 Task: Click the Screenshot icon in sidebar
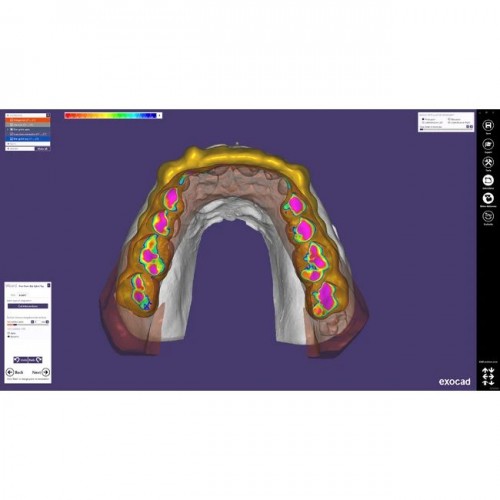pyautogui.click(x=488, y=216)
